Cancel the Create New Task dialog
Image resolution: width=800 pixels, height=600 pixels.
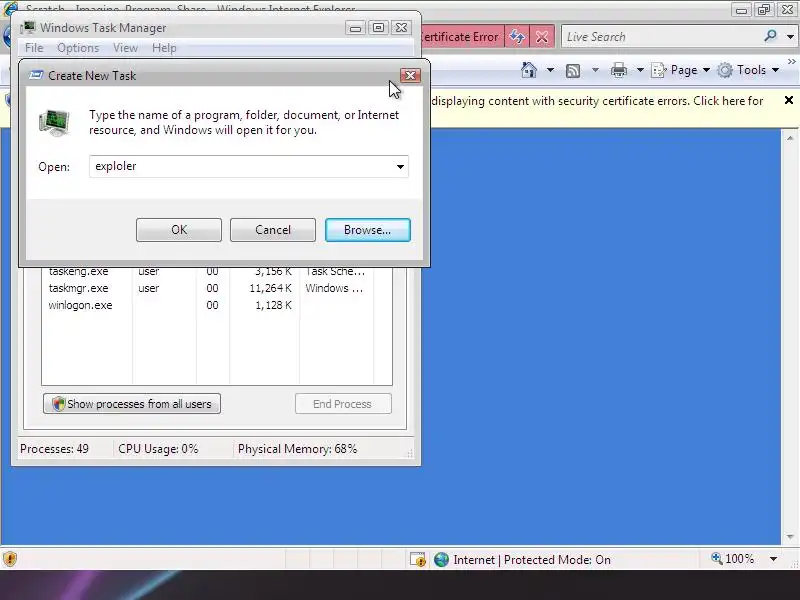coord(272,230)
